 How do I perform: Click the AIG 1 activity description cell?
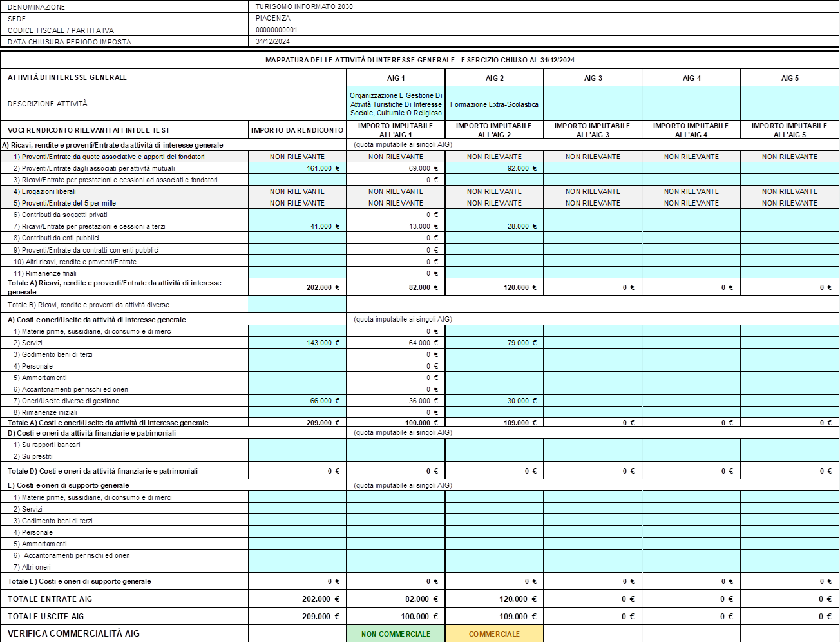pyautogui.click(x=396, y=104)
